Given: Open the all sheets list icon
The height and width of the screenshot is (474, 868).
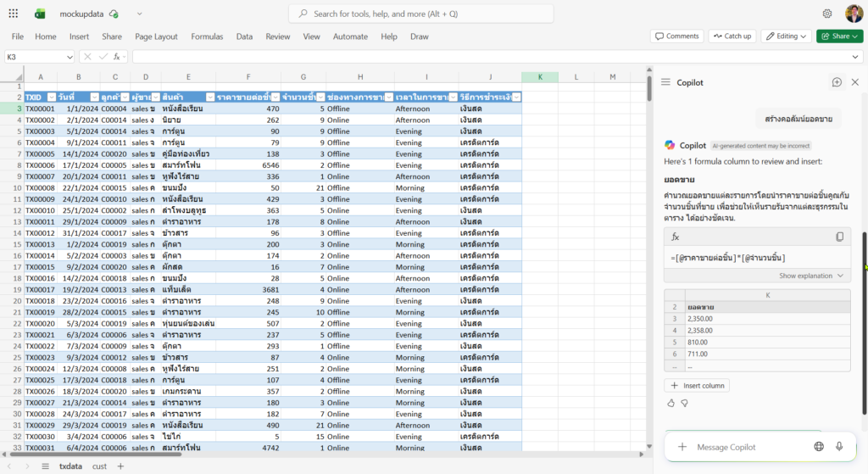Looking at the screenshot, I should 46,466.
